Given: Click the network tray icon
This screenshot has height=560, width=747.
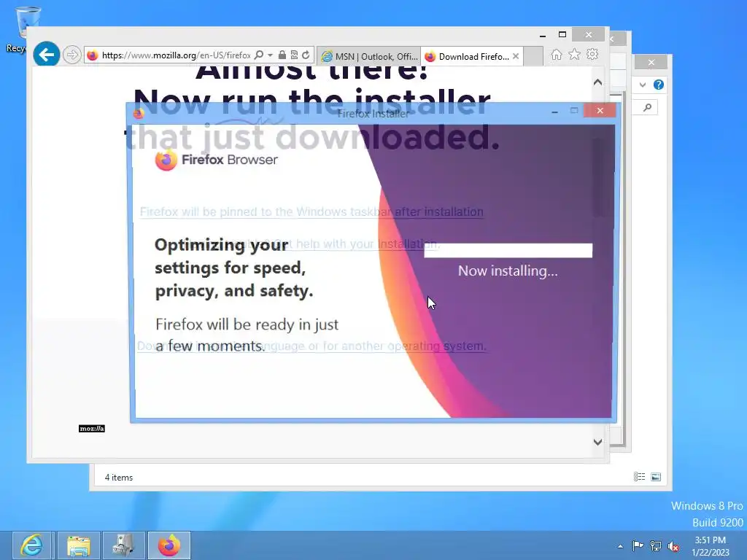Looking at the screenshot, I should [656, 545].
